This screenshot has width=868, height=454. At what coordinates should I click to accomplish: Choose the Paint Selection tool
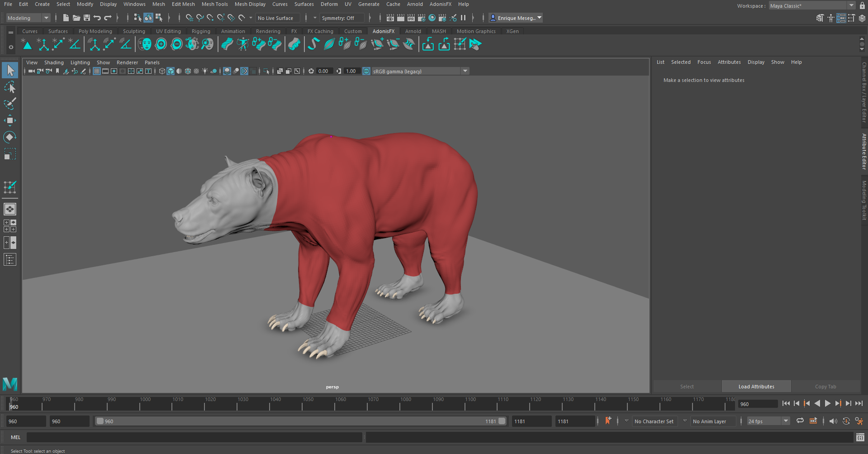tap(9, 104)
